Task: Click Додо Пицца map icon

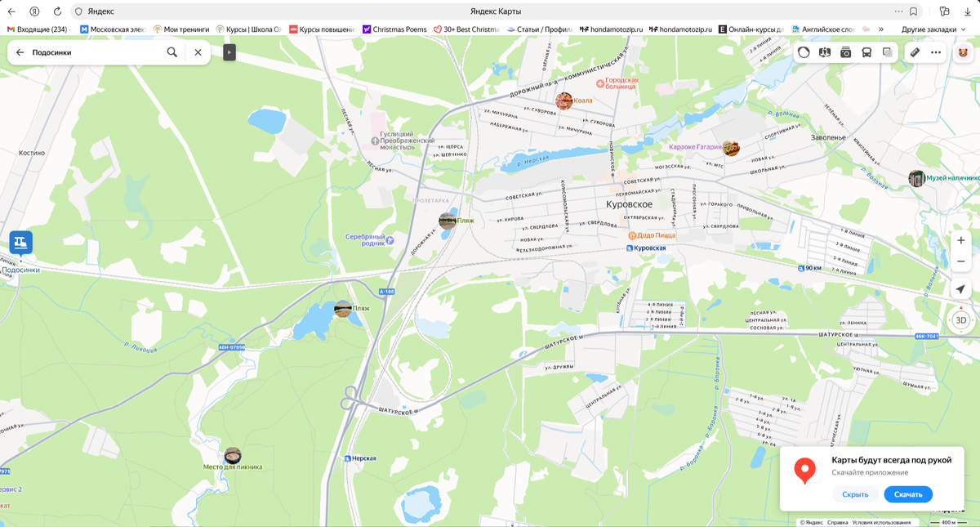Action: click(632, 235)
